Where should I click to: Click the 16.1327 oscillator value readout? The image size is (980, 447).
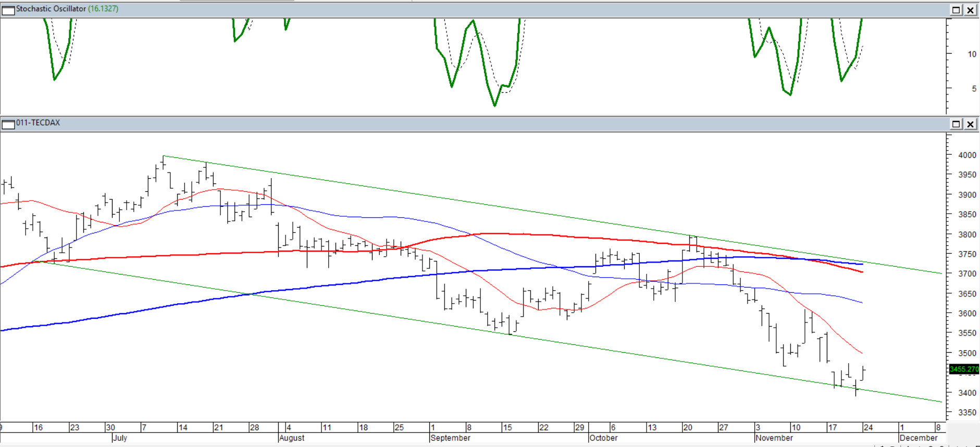pos(103,9)
